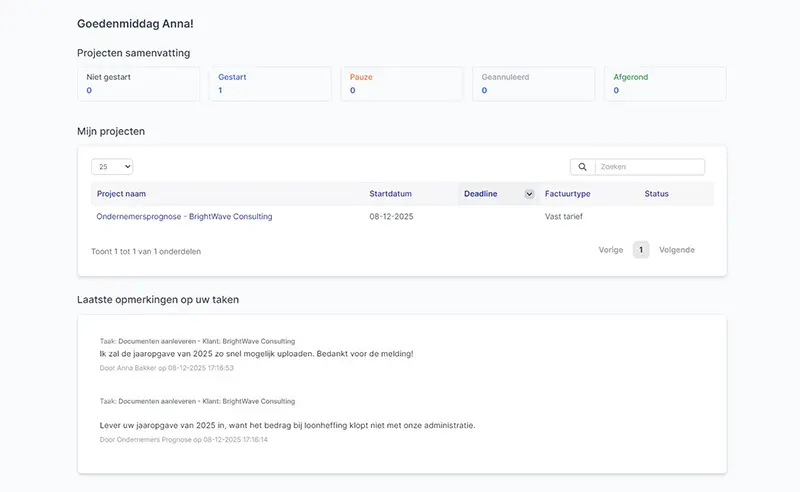Select the Niet gestart summary card
Viewport: 800px width, 492px height.
pos(139,84)
